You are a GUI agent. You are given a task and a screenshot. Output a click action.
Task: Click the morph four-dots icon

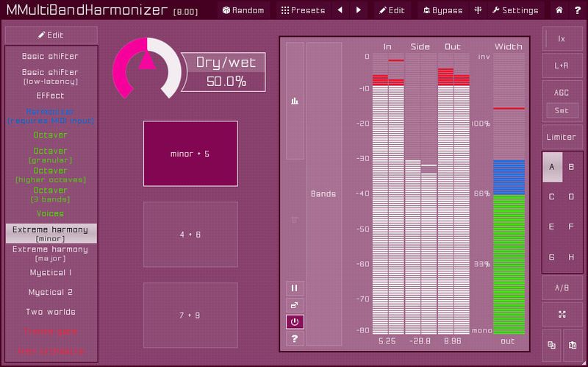562,315
